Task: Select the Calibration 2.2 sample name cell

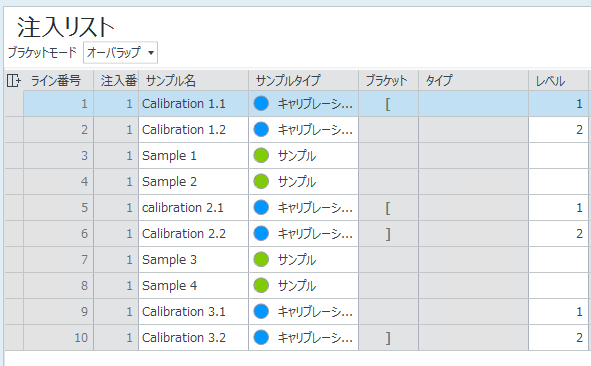Action: (x=194, y=234)
